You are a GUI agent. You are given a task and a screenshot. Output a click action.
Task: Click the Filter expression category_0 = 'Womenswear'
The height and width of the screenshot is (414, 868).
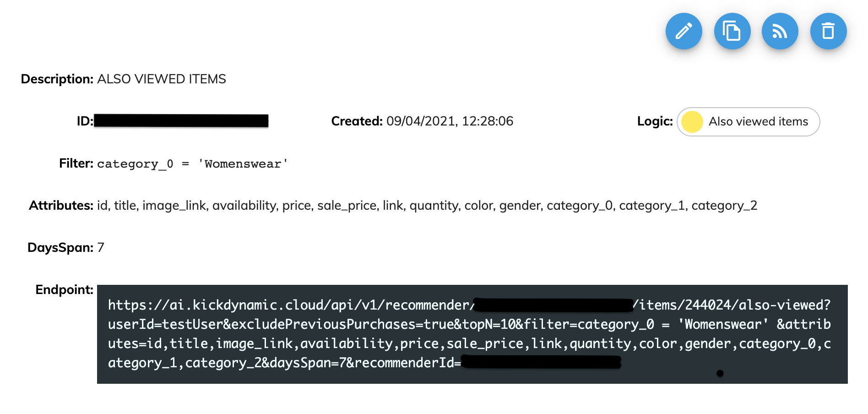(x=192, y=164)
